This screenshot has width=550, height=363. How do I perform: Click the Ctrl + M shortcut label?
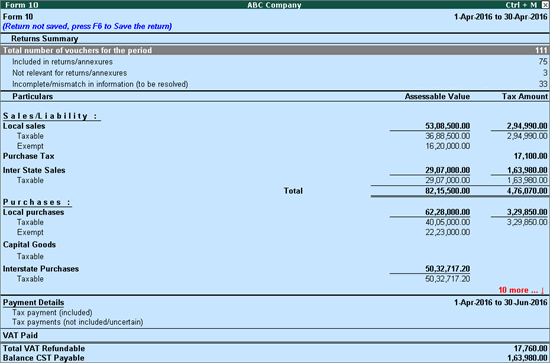(521, 5)
